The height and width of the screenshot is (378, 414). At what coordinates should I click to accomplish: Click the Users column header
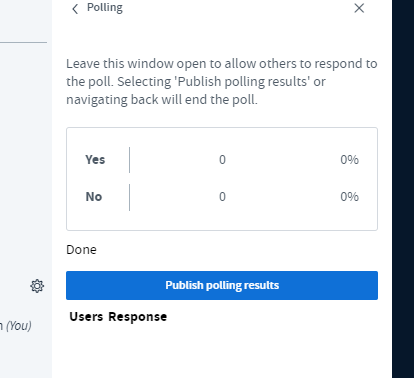86,317
